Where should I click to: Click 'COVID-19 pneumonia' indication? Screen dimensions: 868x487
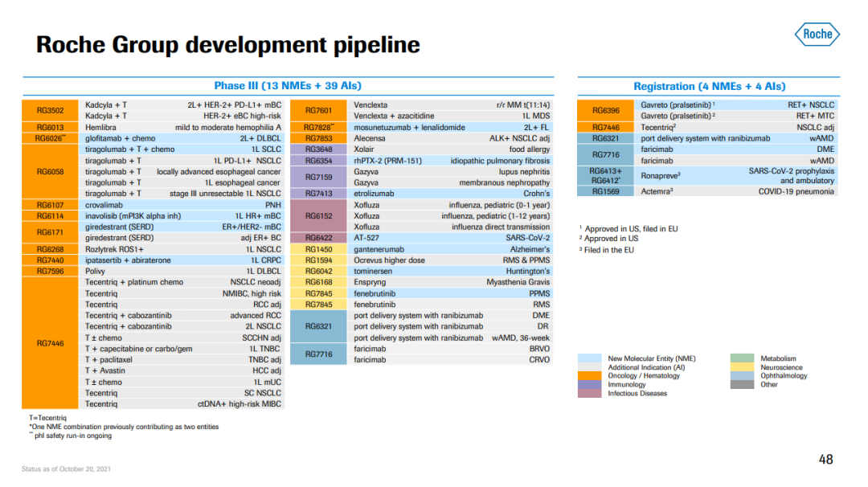(796, 191)
